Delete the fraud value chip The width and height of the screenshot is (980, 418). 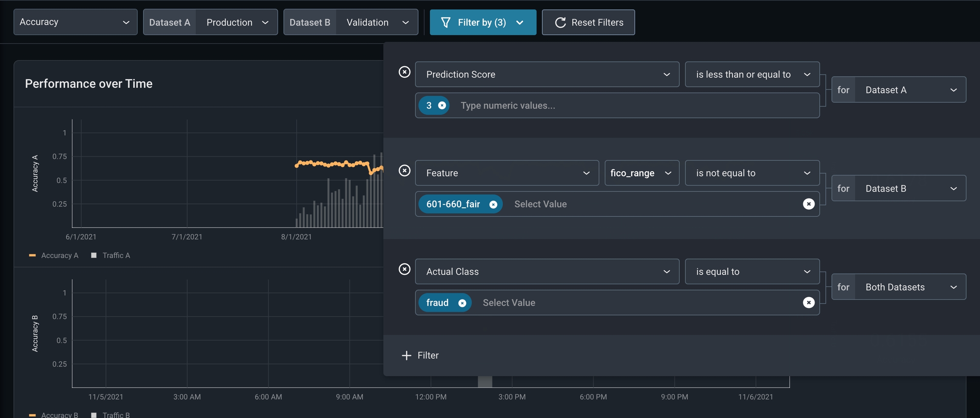coord(462,303)
